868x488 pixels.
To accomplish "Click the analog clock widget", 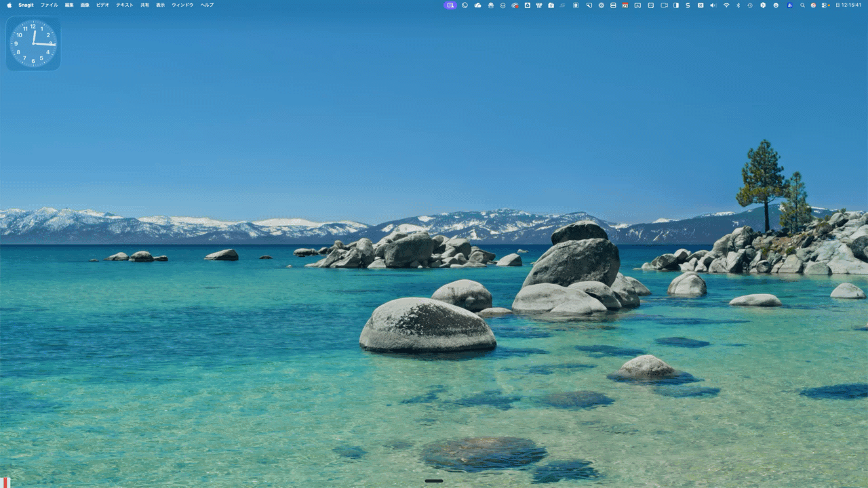I will tap(33, 43).
